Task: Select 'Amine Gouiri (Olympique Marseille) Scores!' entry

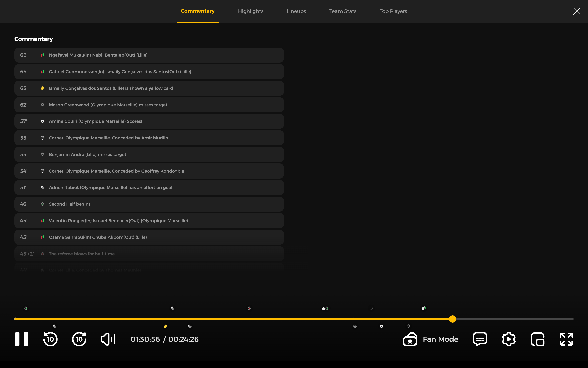Action: (x=149, y=121)
